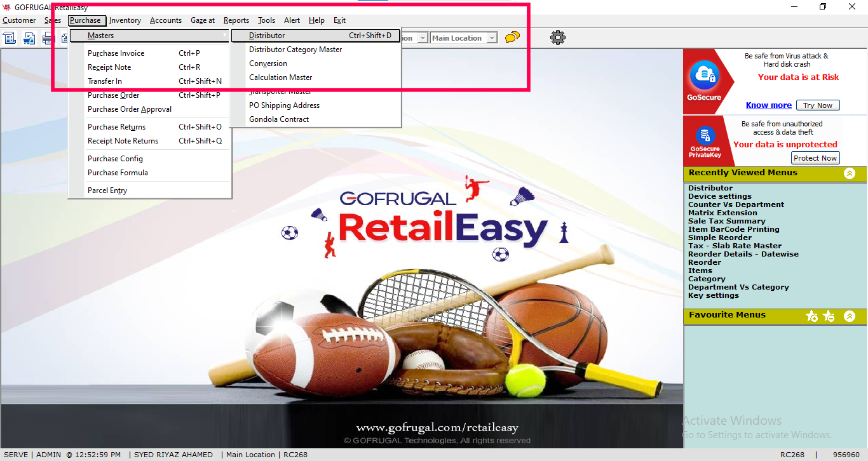This screenshot has width=868, height=461.
Task: Expand the Masters submenu
Action: [x=150, y=36]
